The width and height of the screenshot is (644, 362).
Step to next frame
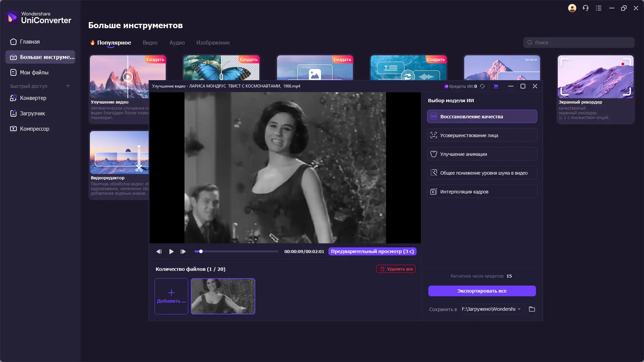(183, 251)
